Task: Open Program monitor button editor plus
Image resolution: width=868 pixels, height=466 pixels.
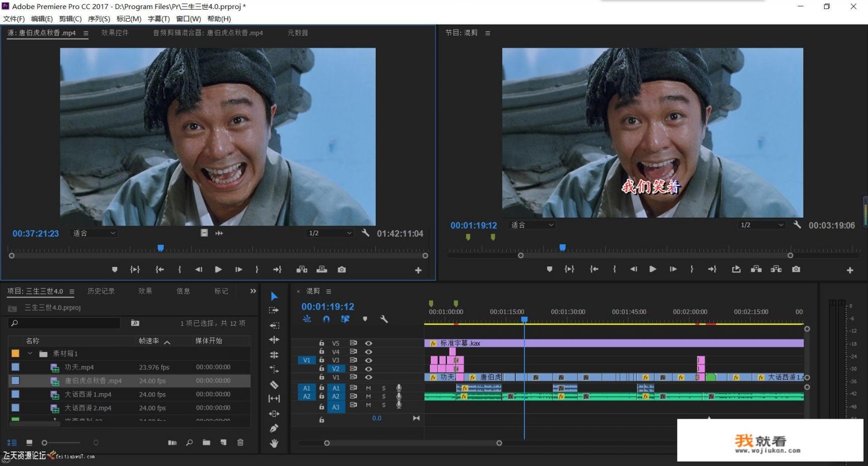Action: tap(850, 270)
